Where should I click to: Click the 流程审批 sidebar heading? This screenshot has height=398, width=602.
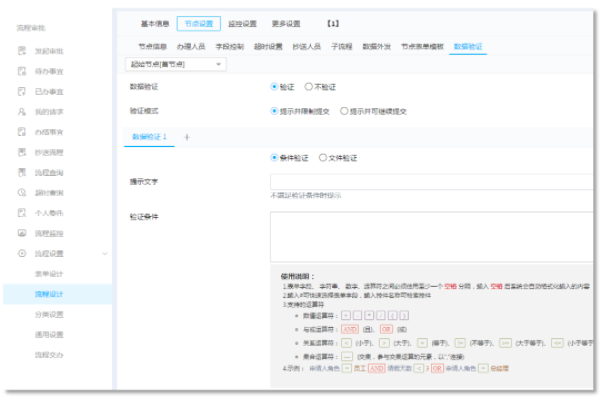[x=31, y=28]
